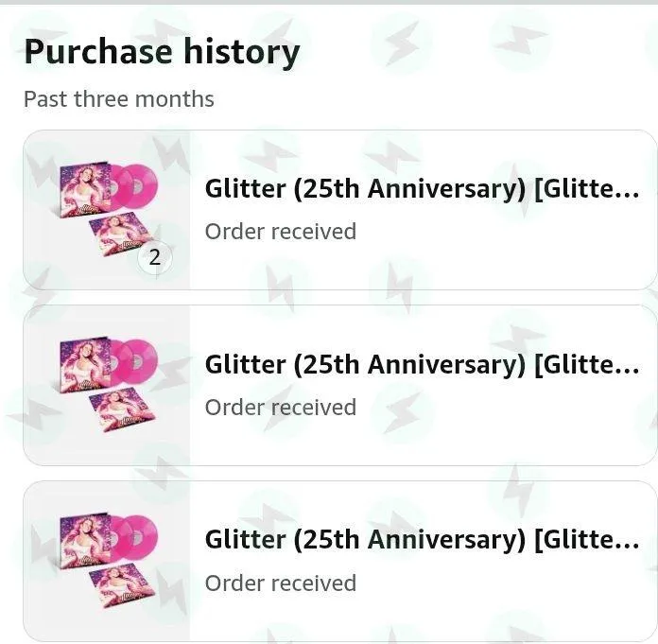
Task: Change the "Past three months" time range
Action: 119,99
